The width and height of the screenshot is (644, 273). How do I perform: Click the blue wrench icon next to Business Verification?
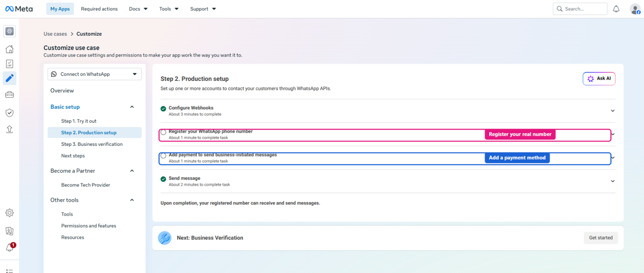tap(165, 238)
